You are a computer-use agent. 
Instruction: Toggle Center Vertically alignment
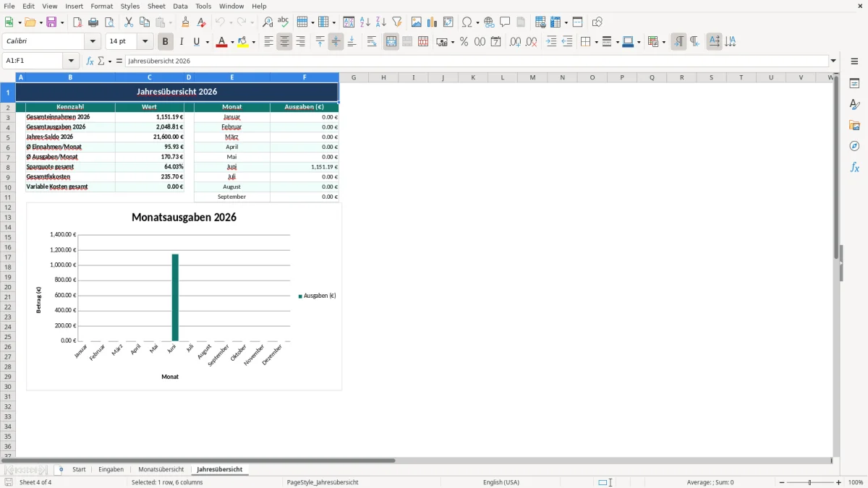point(336,42)
